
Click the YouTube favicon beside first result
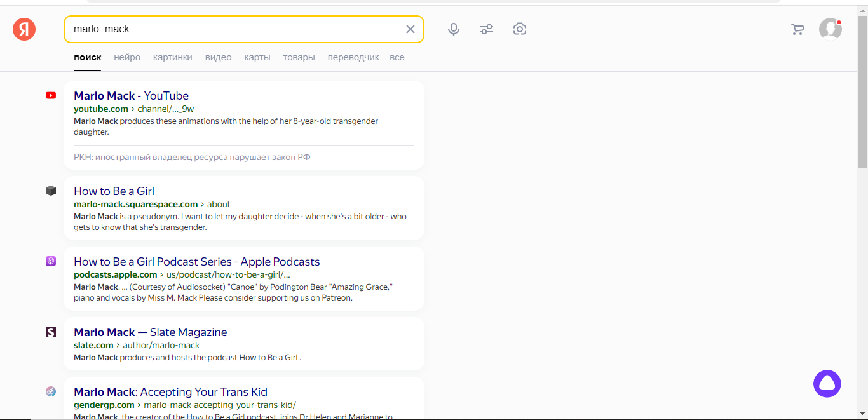(51, 96)
